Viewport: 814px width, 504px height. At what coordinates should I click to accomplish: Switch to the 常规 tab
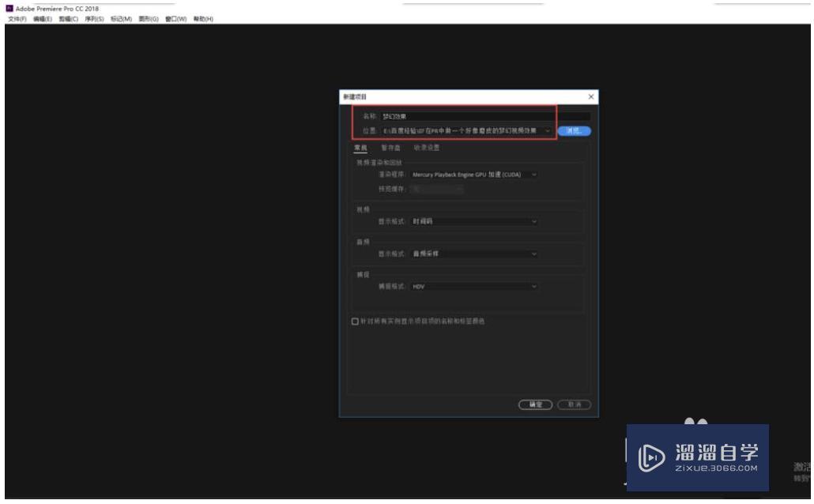click(360, 148)
